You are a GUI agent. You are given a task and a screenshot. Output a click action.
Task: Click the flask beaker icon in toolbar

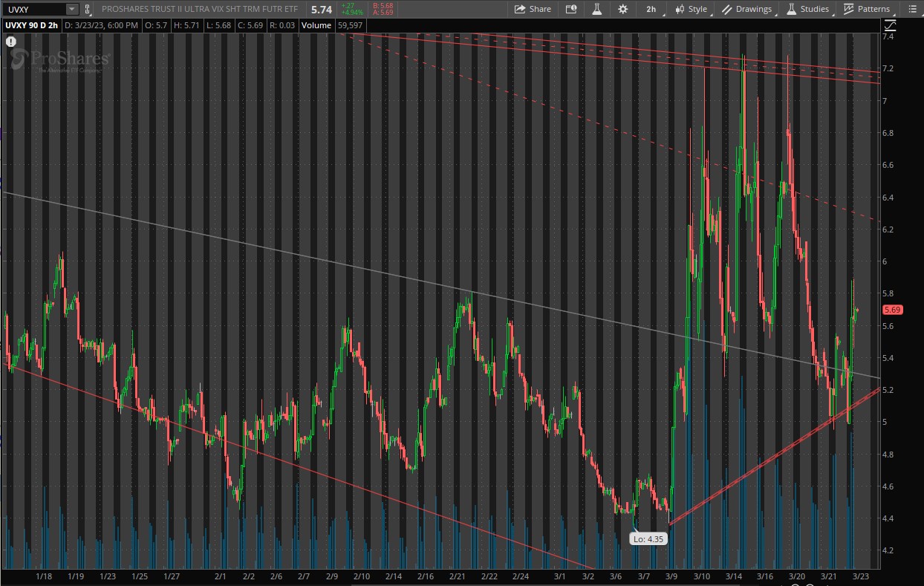pyautogui.click(x=596, y=9)
